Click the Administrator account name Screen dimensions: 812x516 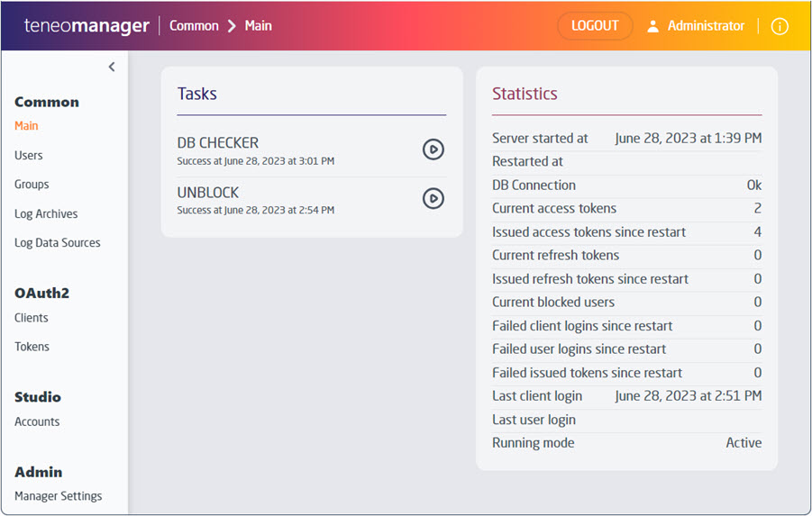click(706, 26)
